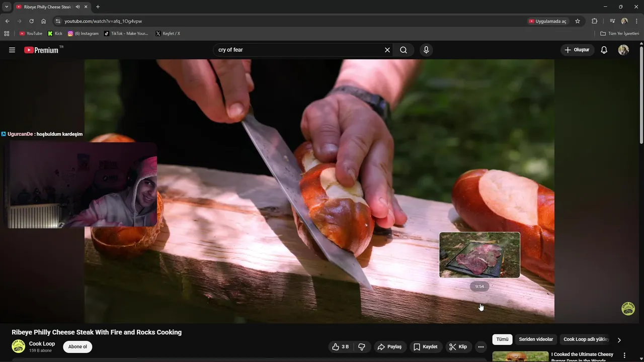The height and width of the screenshot is (362, 644).
Task: Run search with the magnifier button
Action: [404, 50]
